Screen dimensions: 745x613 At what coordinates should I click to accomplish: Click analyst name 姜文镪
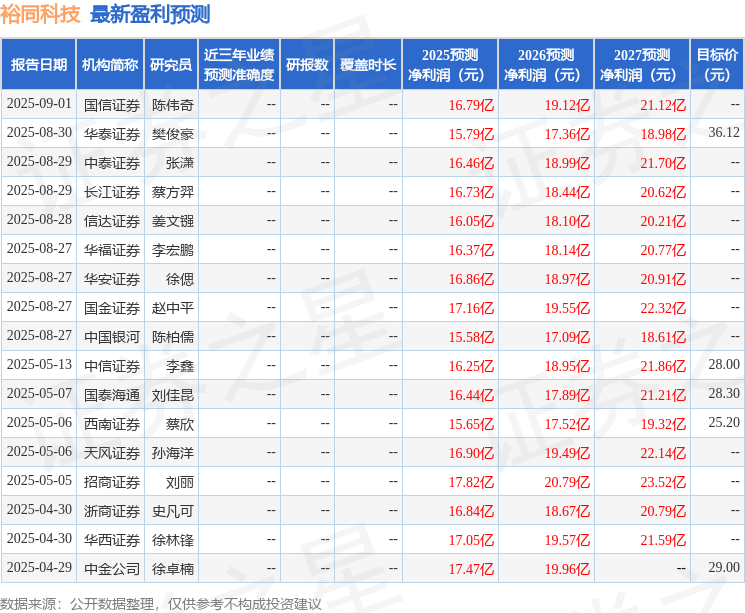coord(172,220)
